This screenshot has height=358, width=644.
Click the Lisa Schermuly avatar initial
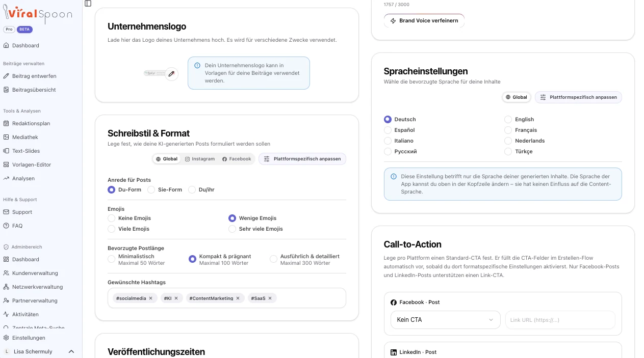(x=7, y=351)
